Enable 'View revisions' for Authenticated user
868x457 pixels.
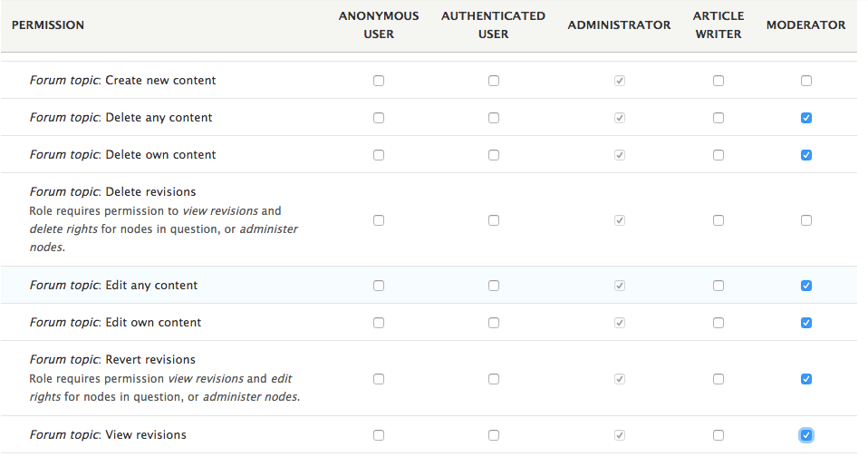(x=494, y=435)
